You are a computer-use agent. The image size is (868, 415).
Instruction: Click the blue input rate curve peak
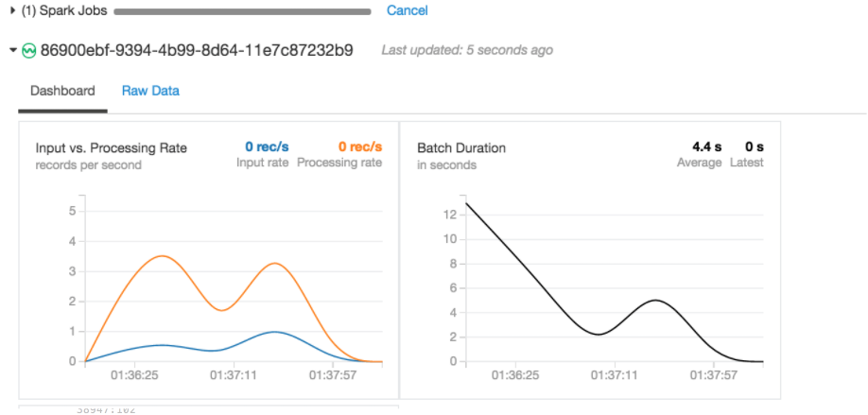(274, 332)
